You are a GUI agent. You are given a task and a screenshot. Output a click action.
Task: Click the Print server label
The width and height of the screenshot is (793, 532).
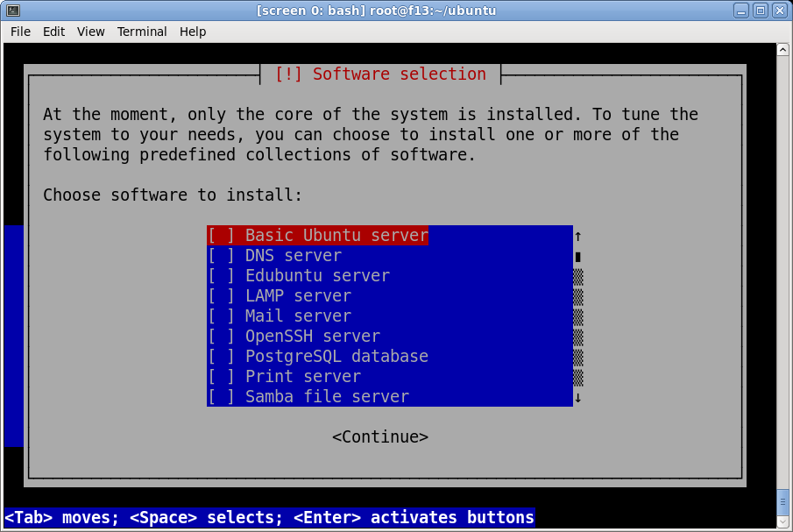pyautogui.click(x=303, y=377)
